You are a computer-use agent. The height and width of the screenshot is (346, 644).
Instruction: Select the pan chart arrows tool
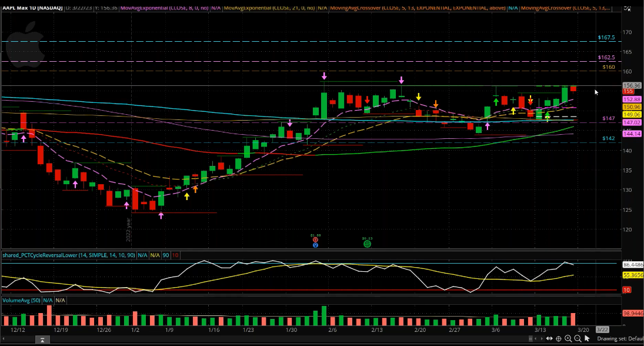coord(549,338)
